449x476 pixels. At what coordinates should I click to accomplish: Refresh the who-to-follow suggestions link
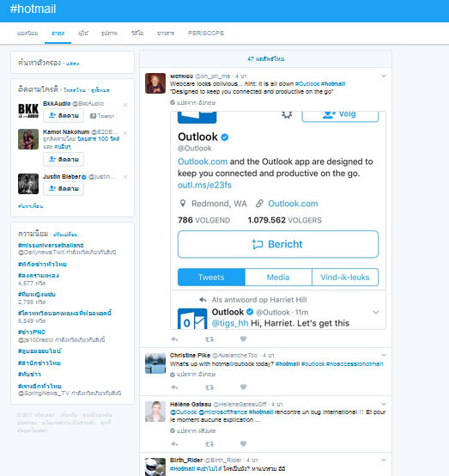pos(75,90)
